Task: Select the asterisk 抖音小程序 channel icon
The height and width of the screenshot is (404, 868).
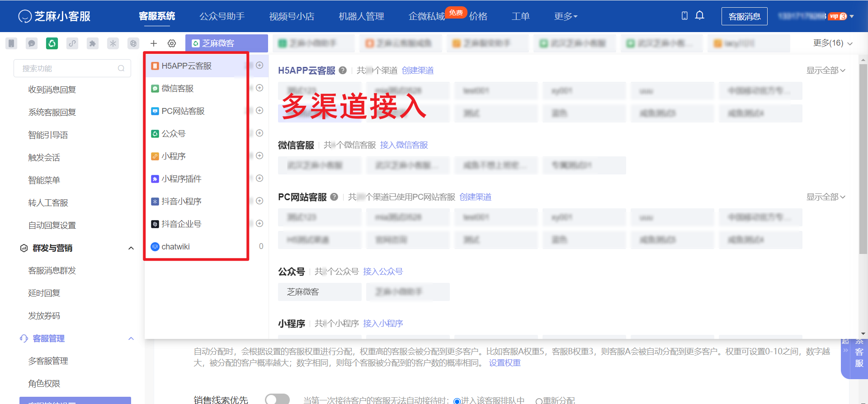Action: (x=113, y=43)
